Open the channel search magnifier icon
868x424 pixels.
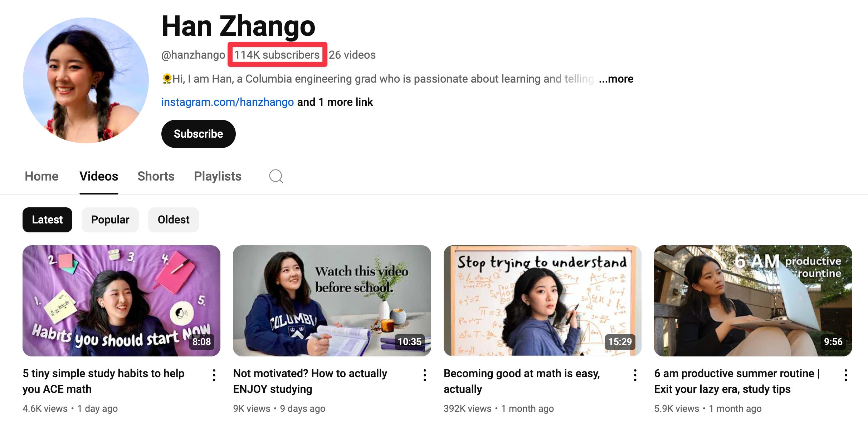[276, 176]
